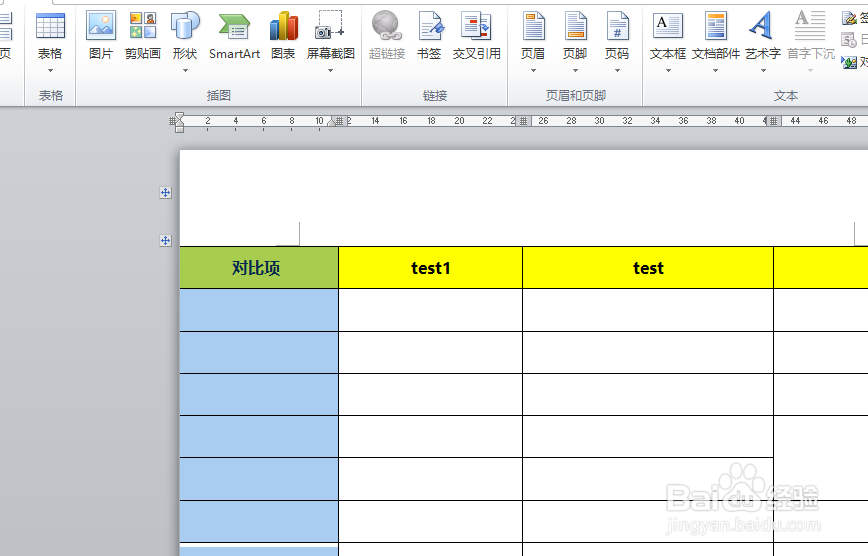Click the column marker near ruler 25

pyautogui.click(x=523, y=121)
